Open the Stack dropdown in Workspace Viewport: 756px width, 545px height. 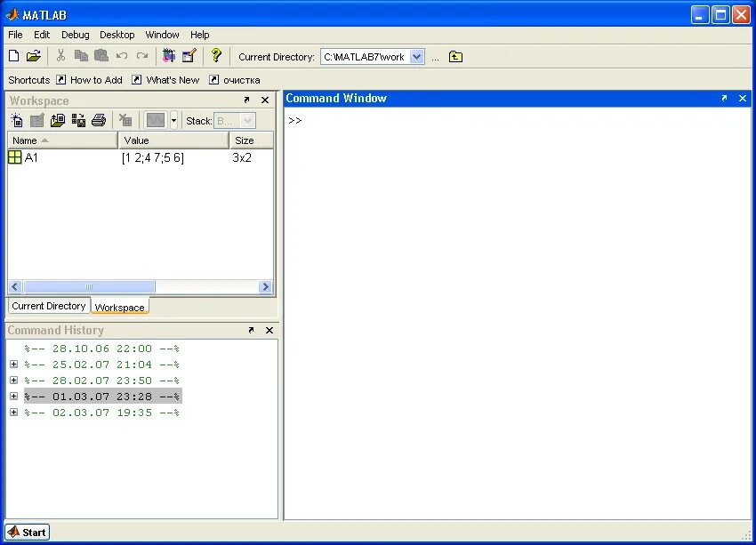pos(235,120)
